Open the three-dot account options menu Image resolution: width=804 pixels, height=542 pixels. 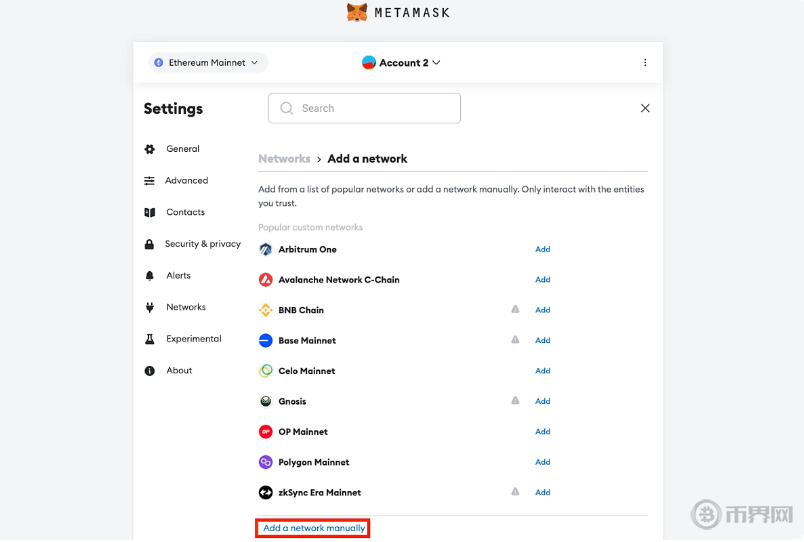[x=645, y=62]
